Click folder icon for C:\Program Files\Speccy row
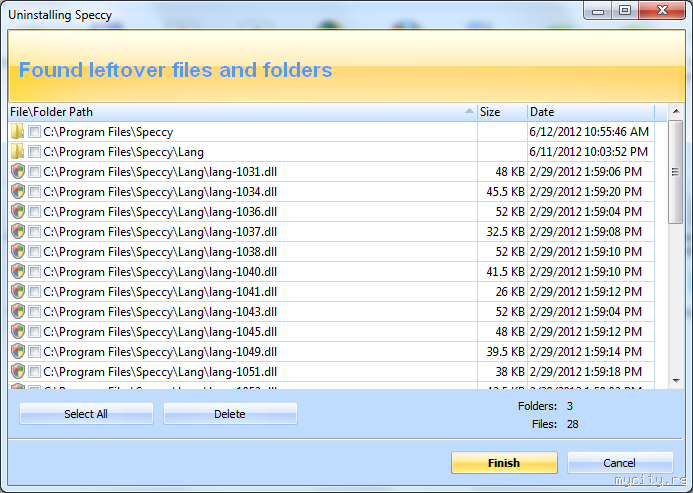 (17, 132)
